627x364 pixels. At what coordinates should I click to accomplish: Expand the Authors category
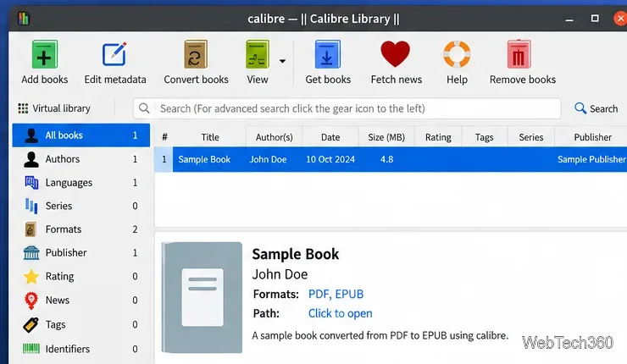[x=81, y=159]
